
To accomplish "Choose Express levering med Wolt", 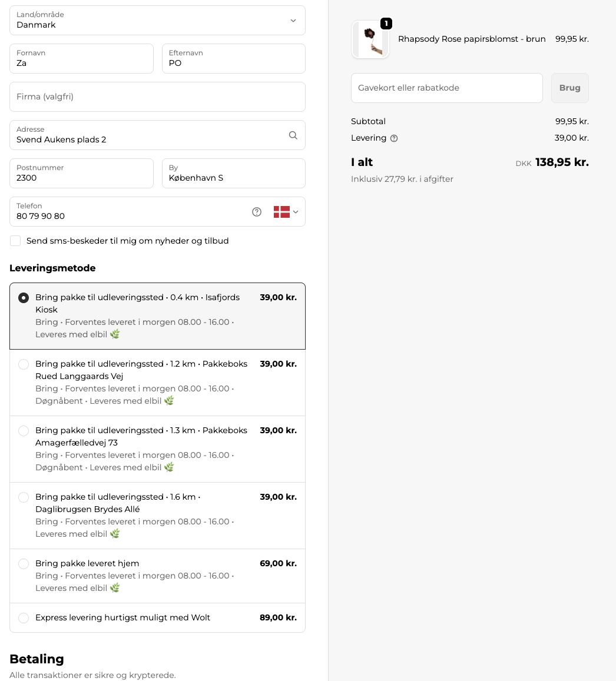I will point(157,617).
